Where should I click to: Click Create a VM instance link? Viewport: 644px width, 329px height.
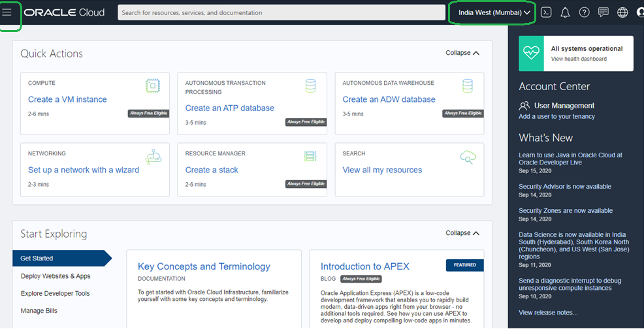point(67,99)
